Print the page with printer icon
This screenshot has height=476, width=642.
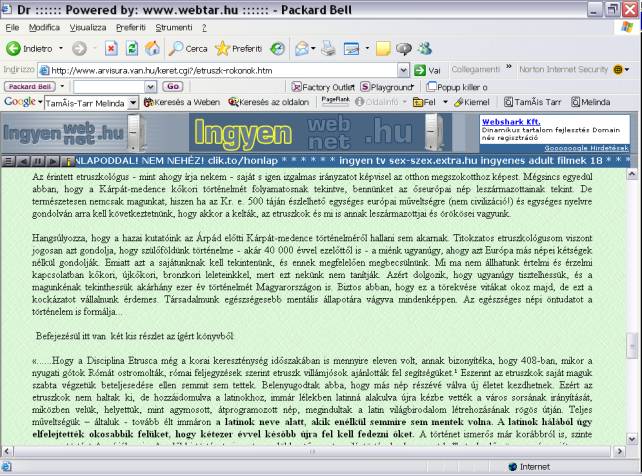tap(328, 48)
